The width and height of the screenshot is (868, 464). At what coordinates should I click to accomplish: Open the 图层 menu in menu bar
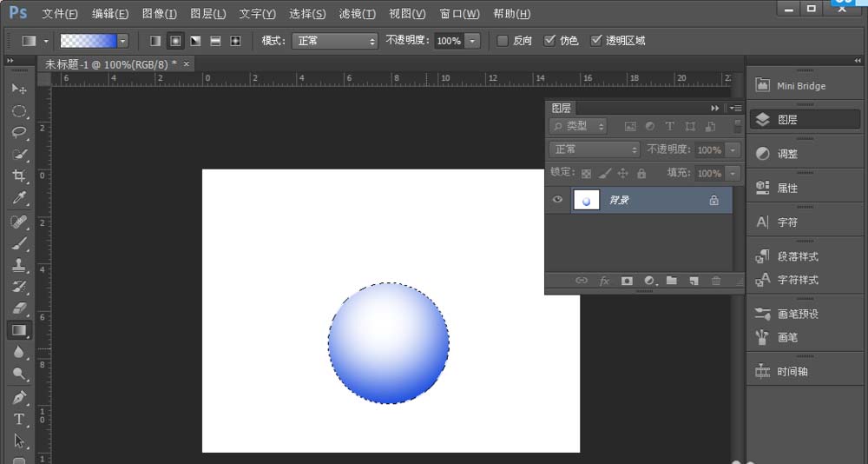207,14
